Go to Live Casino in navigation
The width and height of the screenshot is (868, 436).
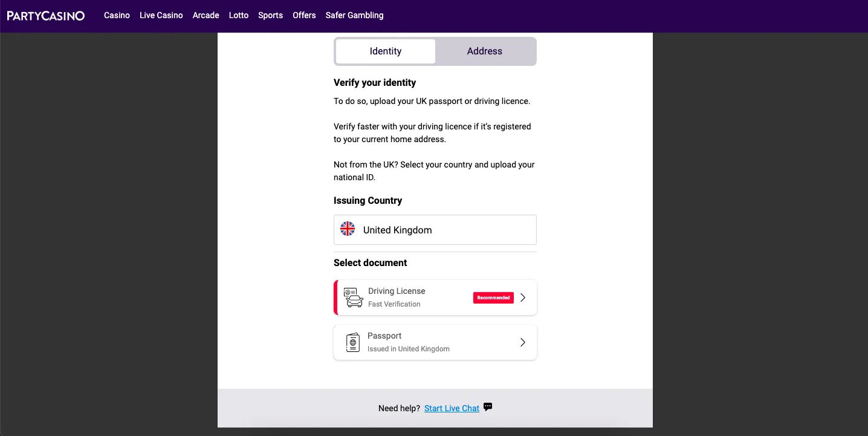pyautogui.click(x=161, y=15)
